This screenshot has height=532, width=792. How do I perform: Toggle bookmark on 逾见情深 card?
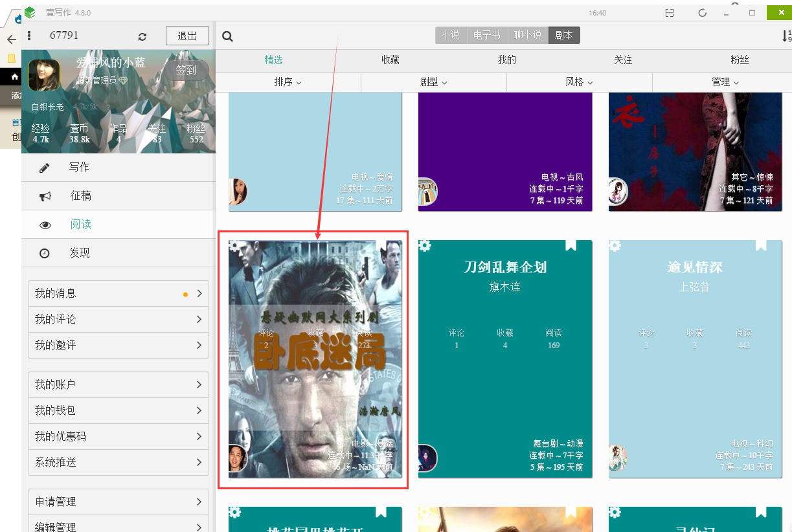tap(761, 245)
